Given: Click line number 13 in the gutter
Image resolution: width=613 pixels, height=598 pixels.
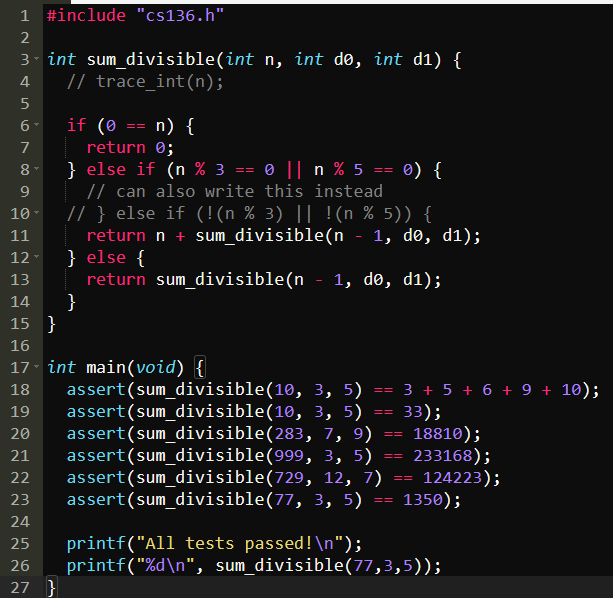Looking at the screenshot, I should click(19, 279).
